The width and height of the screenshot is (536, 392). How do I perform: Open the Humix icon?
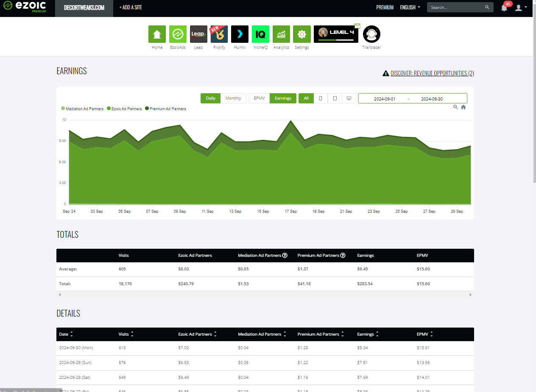[x=240, y=34]
